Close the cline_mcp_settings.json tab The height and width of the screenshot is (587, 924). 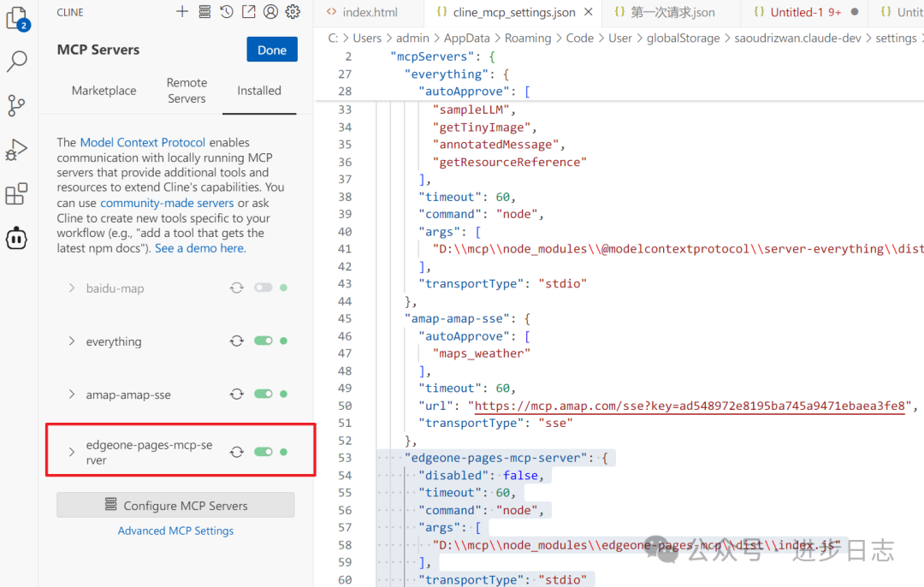tap(588, 12)
